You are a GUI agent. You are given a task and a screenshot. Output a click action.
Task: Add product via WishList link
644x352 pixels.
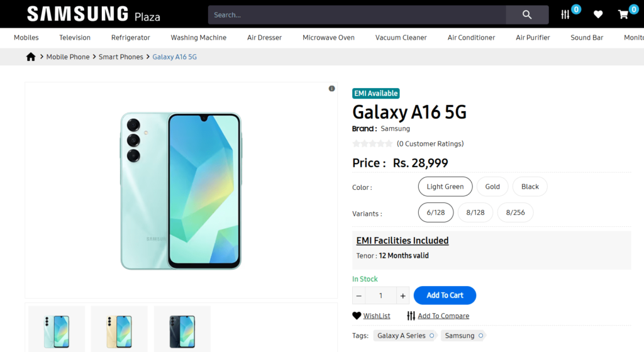click(376, 316)
